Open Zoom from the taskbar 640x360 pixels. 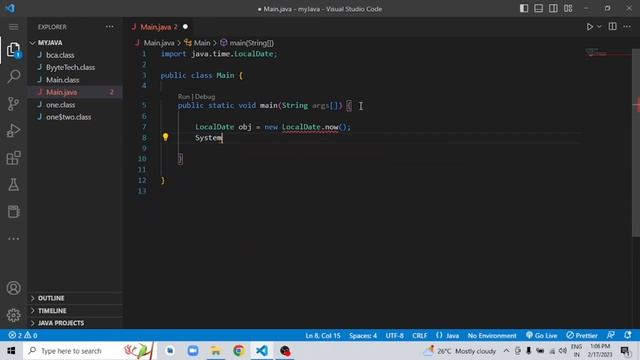[x=193, y=351]
